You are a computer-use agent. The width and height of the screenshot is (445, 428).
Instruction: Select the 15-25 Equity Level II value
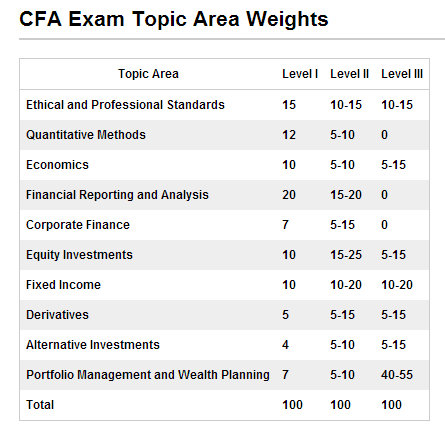[x=346, y=255]
